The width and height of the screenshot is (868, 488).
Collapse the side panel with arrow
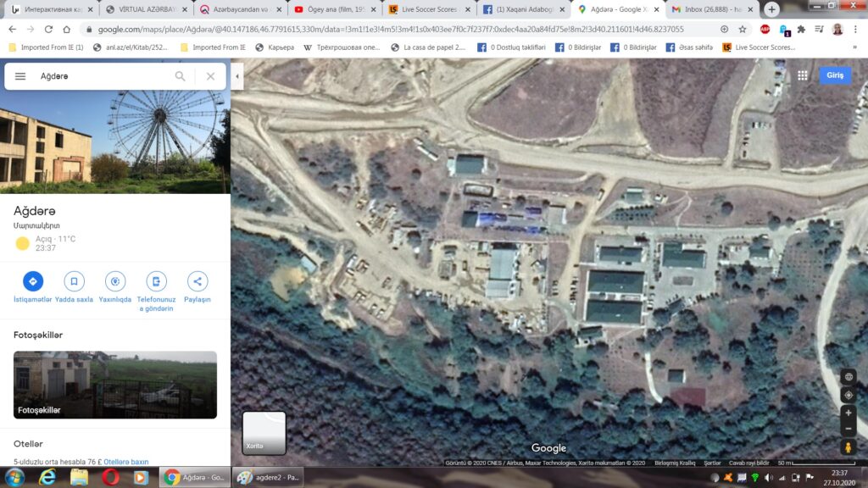[x=237, y=76]
